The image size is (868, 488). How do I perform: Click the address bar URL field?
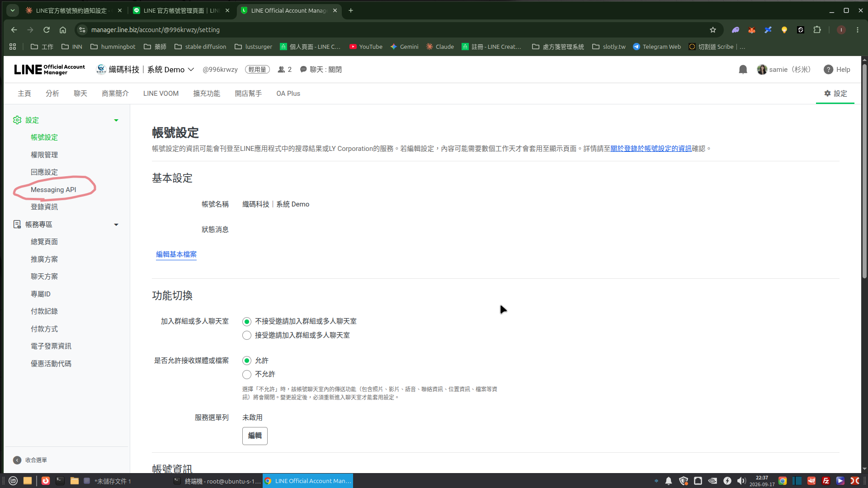(398, 30)
